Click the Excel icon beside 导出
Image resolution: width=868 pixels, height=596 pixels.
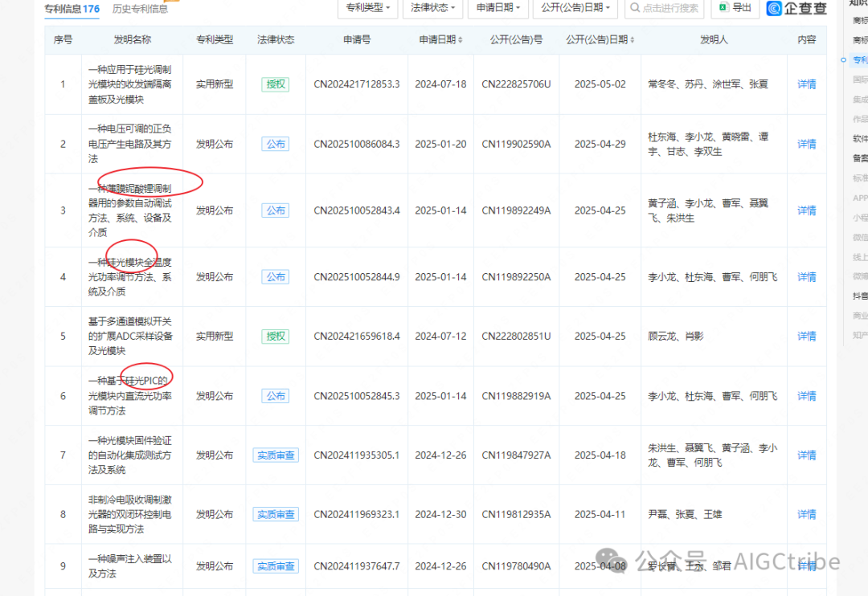[723, 7]
